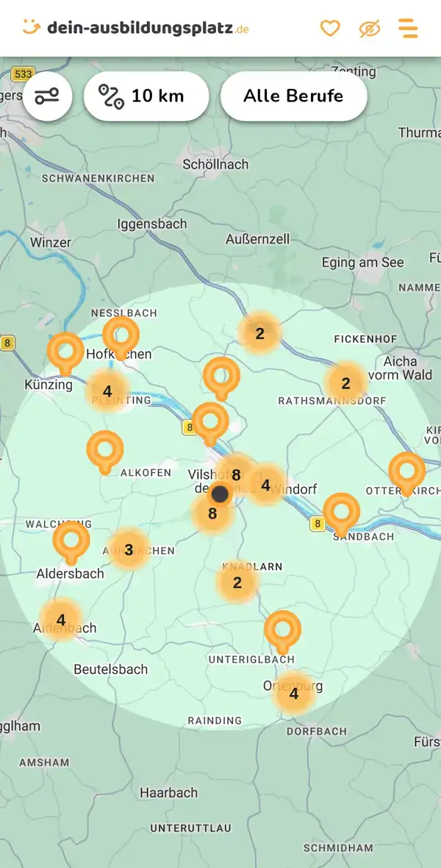Click the Winzer map label
This screenshot has width=441, height=868.
pyautogui.click(x=51, y=243)
